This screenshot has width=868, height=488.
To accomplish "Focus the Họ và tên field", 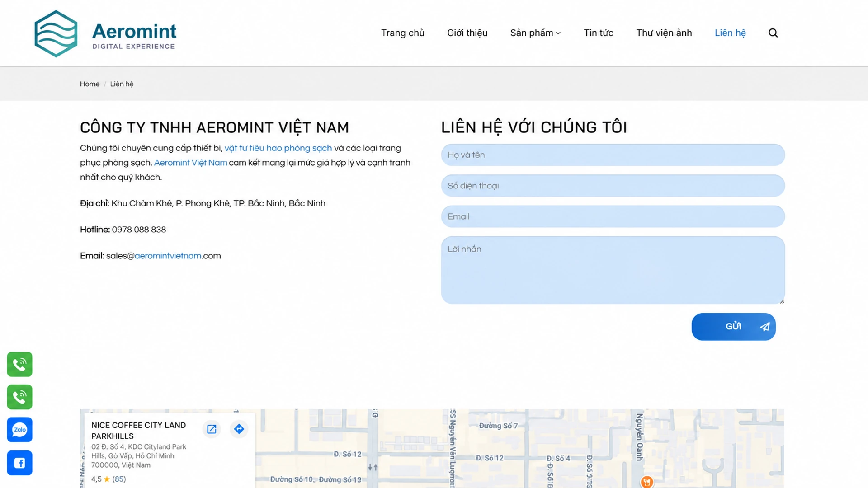I will [613, 155].
